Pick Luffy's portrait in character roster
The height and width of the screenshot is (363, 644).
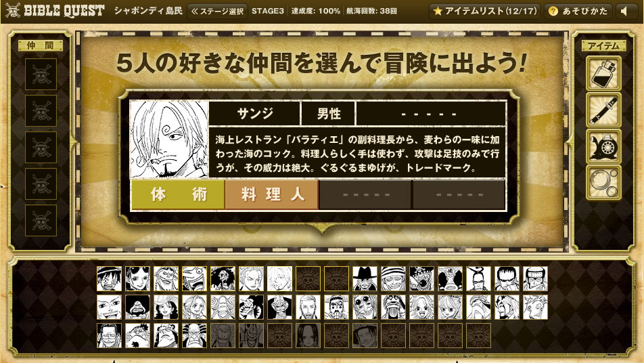click(110, 278)
